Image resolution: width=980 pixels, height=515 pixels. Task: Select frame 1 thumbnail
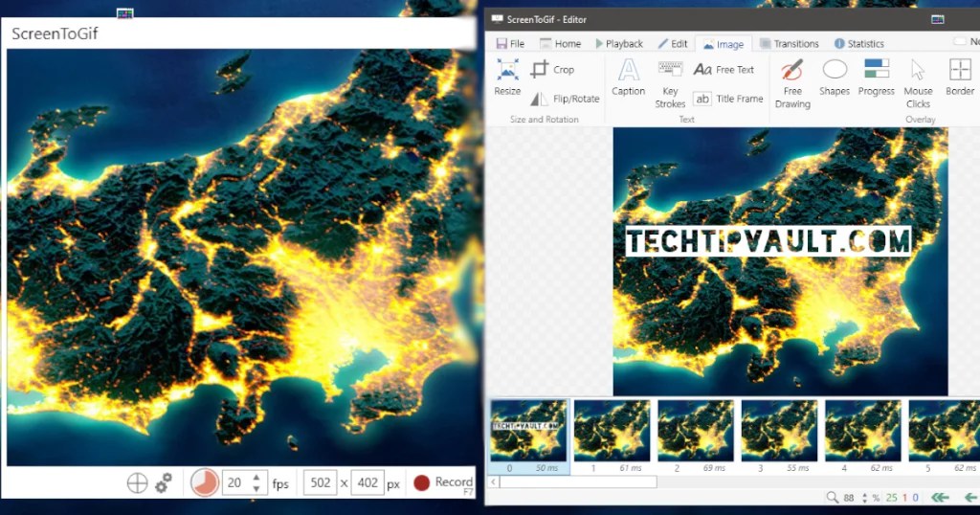pyautogui.click(x=612, y=437)
